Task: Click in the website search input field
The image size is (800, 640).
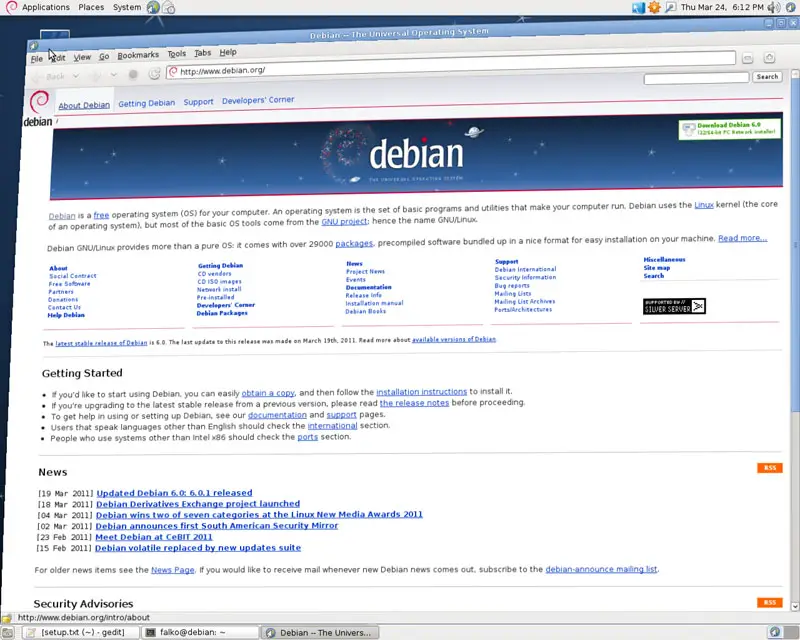Action: [696, 78]
